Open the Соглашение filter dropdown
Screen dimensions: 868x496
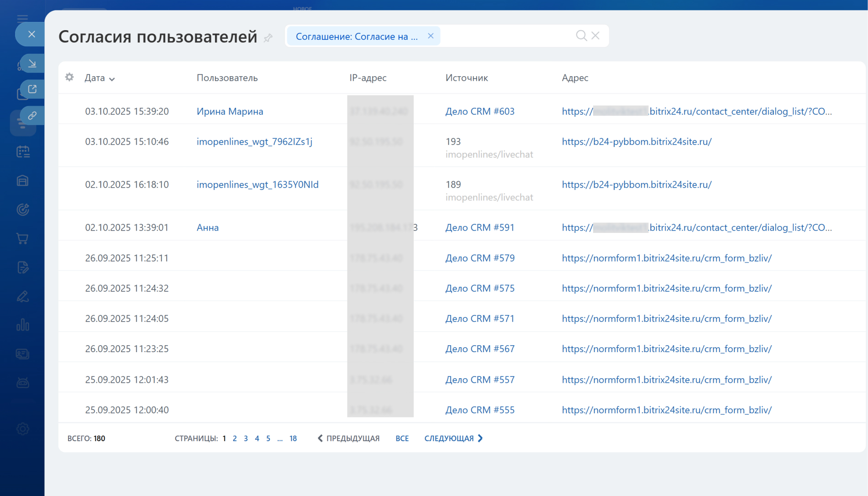coord(356,37)
